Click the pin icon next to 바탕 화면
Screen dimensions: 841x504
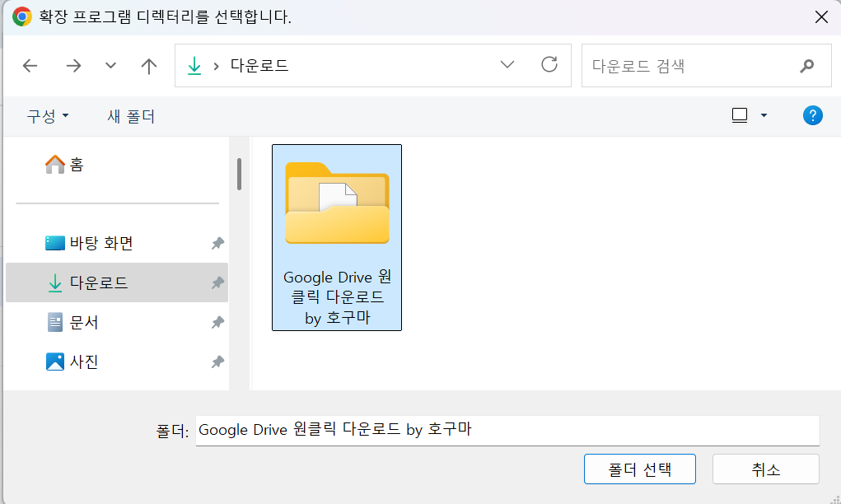click(217, 244)
